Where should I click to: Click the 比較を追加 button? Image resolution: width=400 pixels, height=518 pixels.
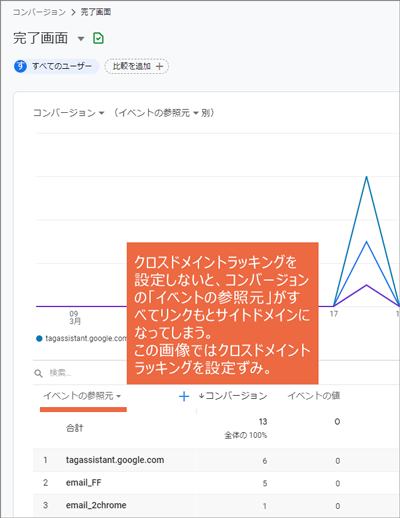pos(137,66)
